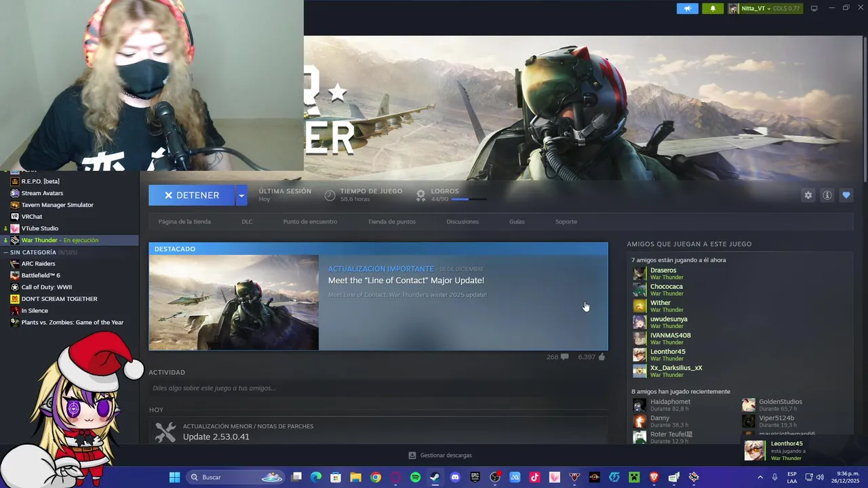Open TikTok from the taskbar
The width and height of the screenshot is (868, 488).
coord(534,477)
